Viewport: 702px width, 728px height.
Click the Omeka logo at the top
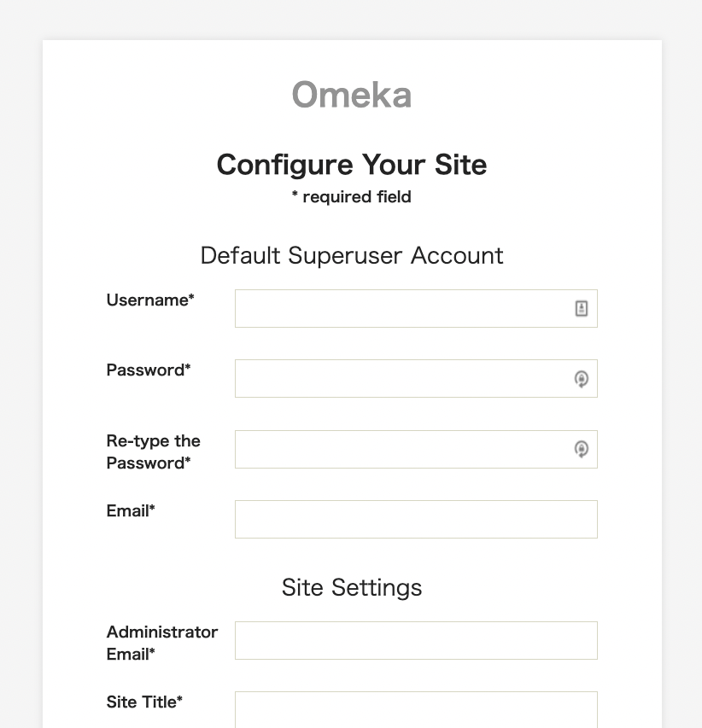[351, 94]
